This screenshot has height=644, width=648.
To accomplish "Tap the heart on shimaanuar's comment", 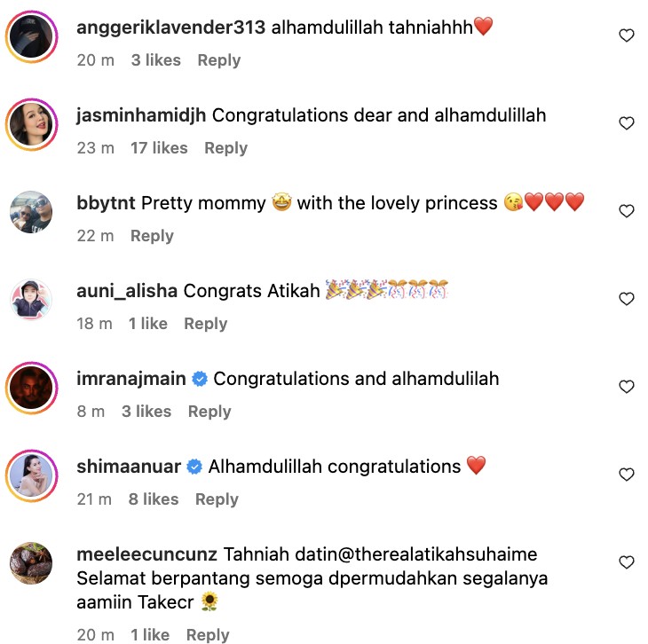I will coord(626,475).
